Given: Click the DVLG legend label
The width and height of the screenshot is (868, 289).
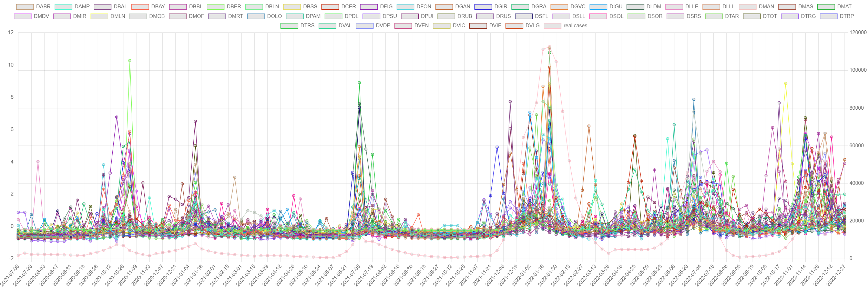Looking at the screenshot, I should (532, 26).
